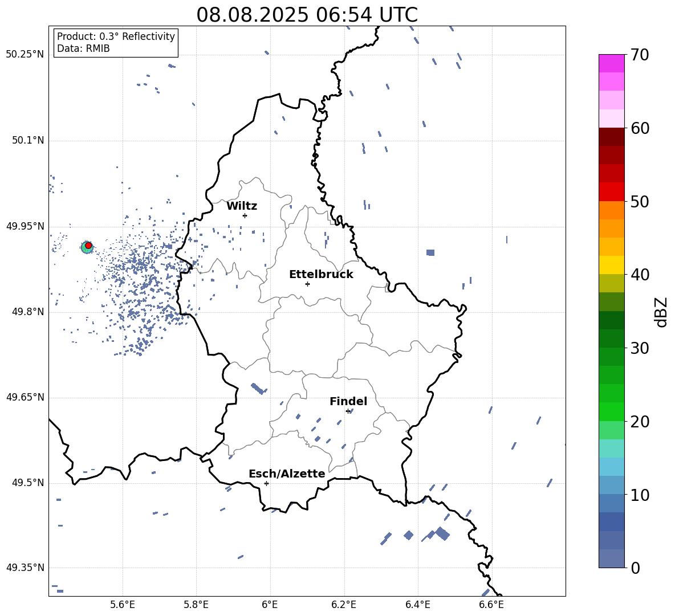
Task: Click the Wiltz city label
Action: coord(242,206)
